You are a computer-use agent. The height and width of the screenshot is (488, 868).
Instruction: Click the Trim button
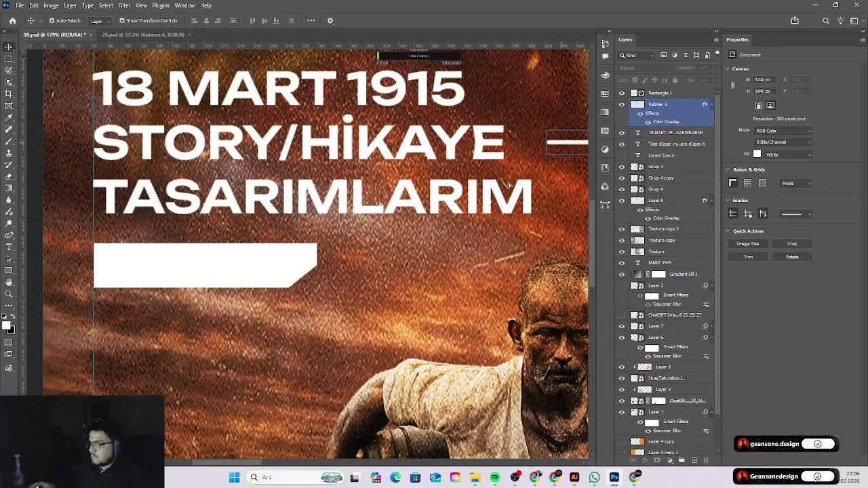748,257
